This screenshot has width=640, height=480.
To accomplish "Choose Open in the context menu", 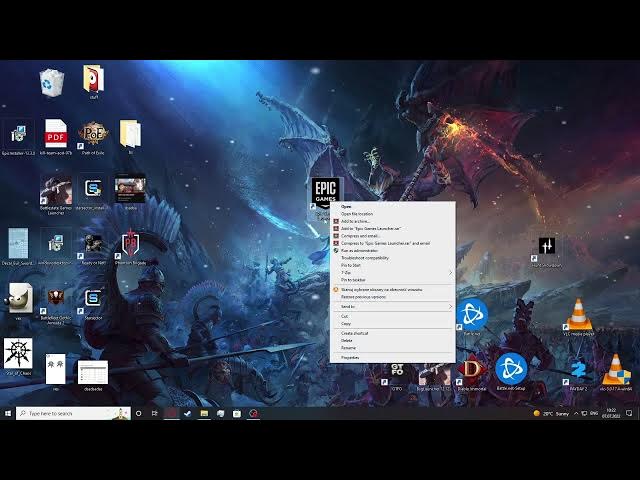I will 346,207.
